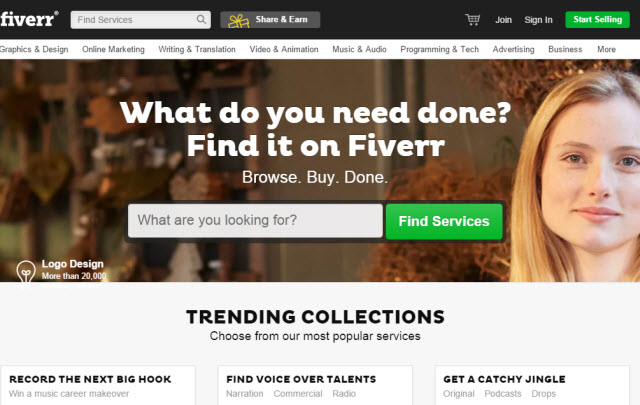Go to Video & Animation category
This screenshot has height=405, width=640.
pos(284,49)
